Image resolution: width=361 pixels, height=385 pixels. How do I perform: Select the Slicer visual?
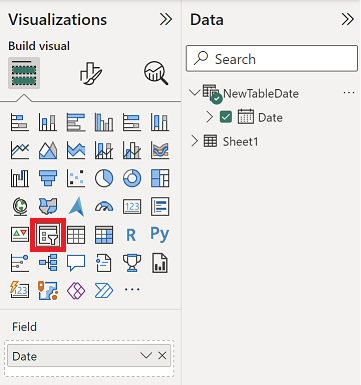pos(48,235)
